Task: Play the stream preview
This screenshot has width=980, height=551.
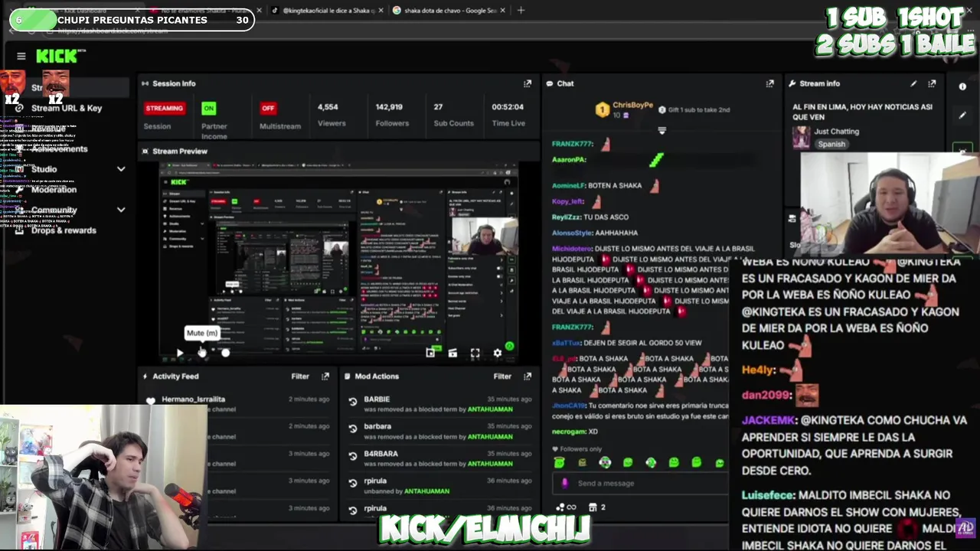Action: point(179,353)
